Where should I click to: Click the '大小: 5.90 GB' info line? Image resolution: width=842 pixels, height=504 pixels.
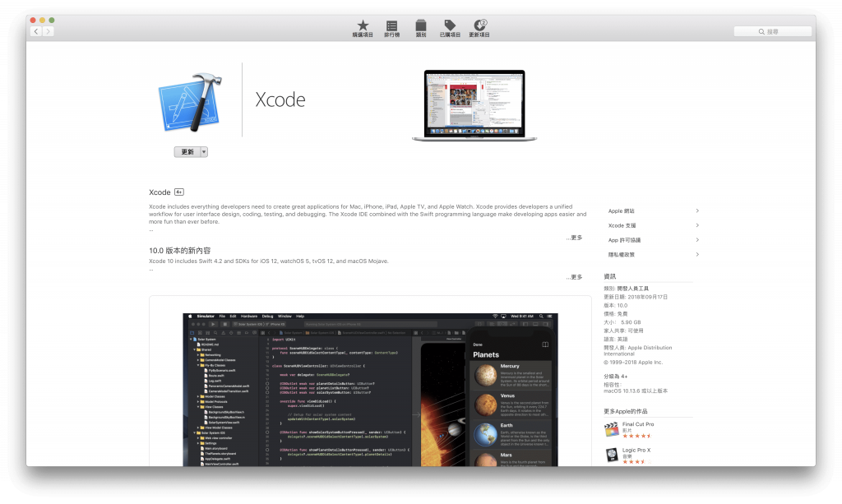(x=622, y=322)
